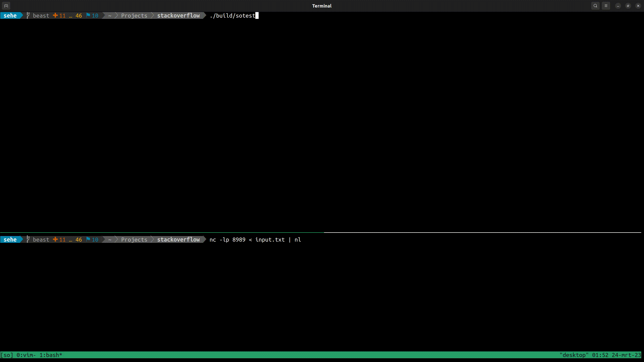Click the Projects path segment in bottom prompt

click(x=134, y=240)
